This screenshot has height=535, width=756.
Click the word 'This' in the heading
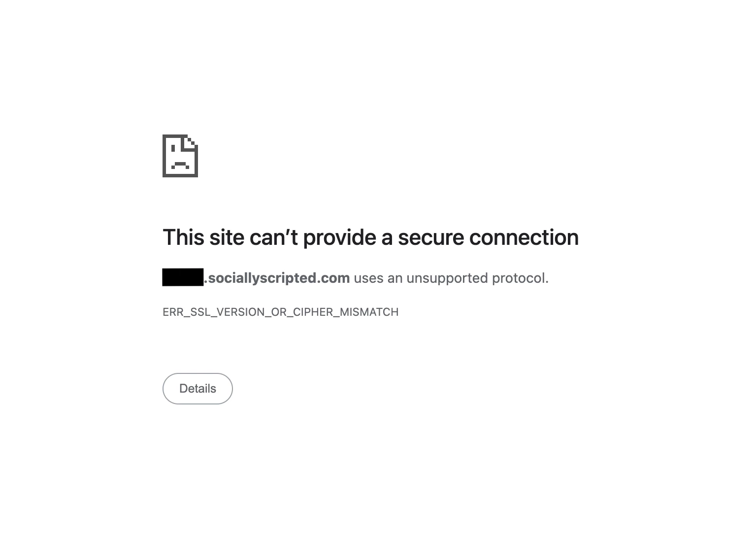pos(183,237)
